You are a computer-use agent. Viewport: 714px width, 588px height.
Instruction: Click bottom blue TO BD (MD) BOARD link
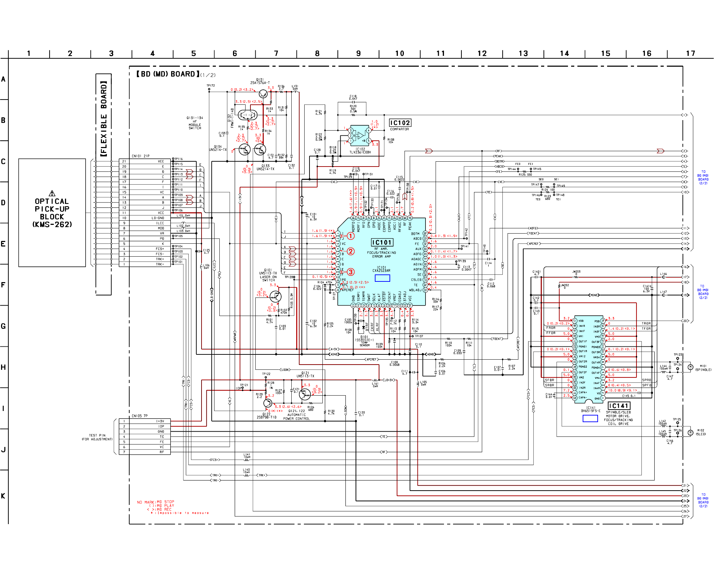point(703,500)
